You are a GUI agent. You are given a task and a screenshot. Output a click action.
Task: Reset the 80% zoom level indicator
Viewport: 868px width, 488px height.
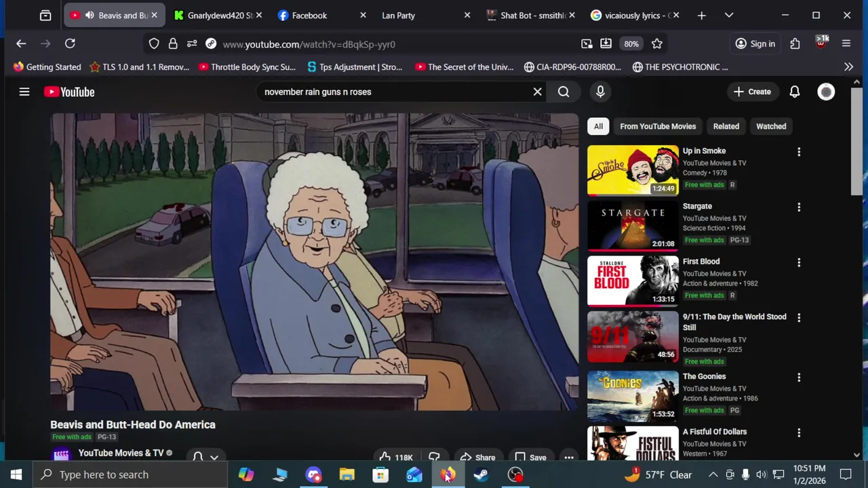tap(631, 44)
